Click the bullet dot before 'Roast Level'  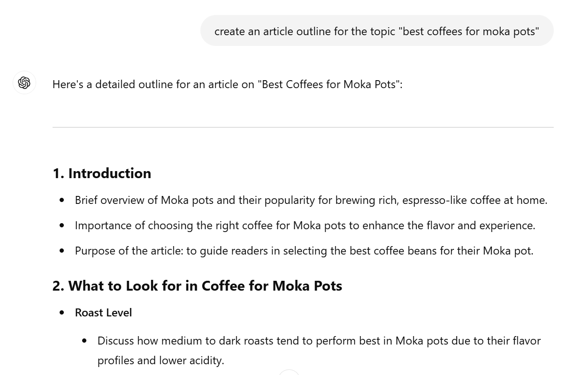click(x=62, y=313)
